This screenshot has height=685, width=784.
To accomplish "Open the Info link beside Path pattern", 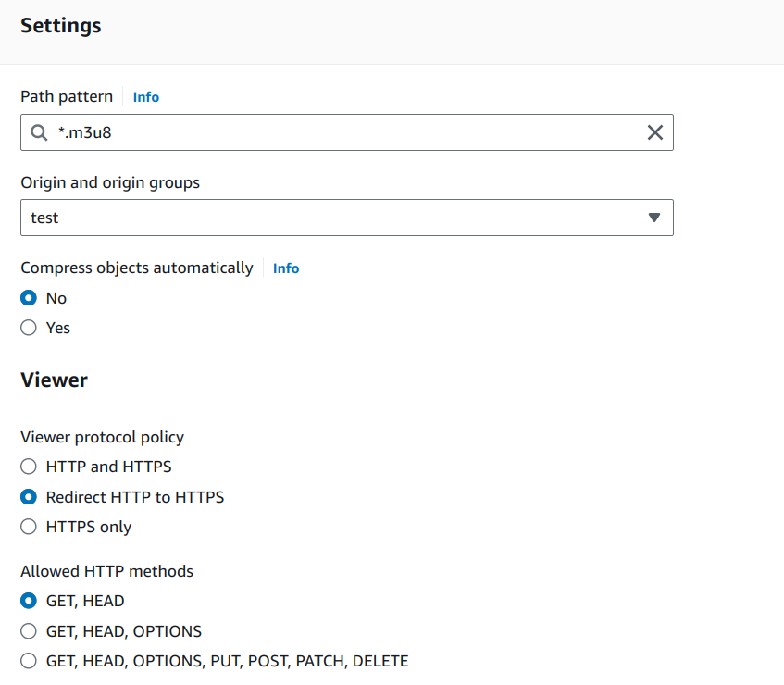I will pos(145,96).
